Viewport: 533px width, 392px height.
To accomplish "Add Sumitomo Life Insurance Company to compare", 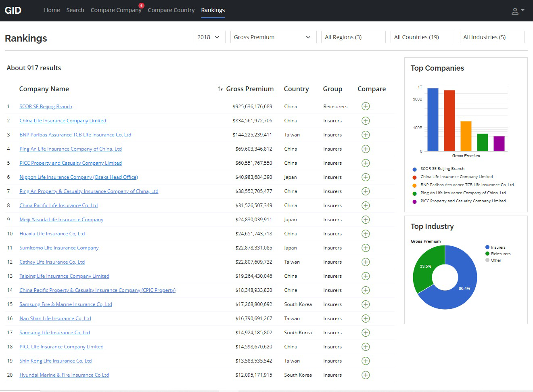I will [366, 247].
